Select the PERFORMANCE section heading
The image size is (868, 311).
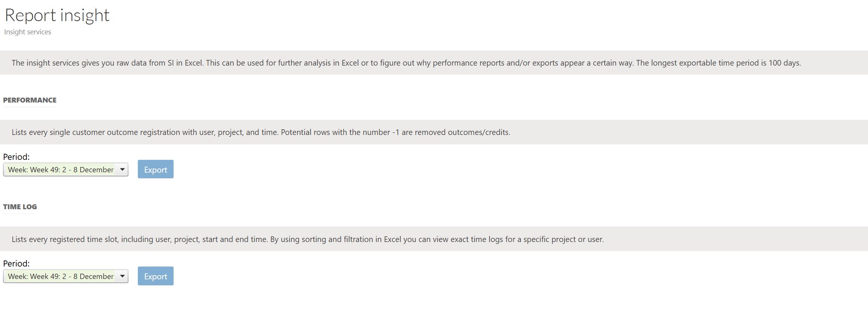[30, 100]
